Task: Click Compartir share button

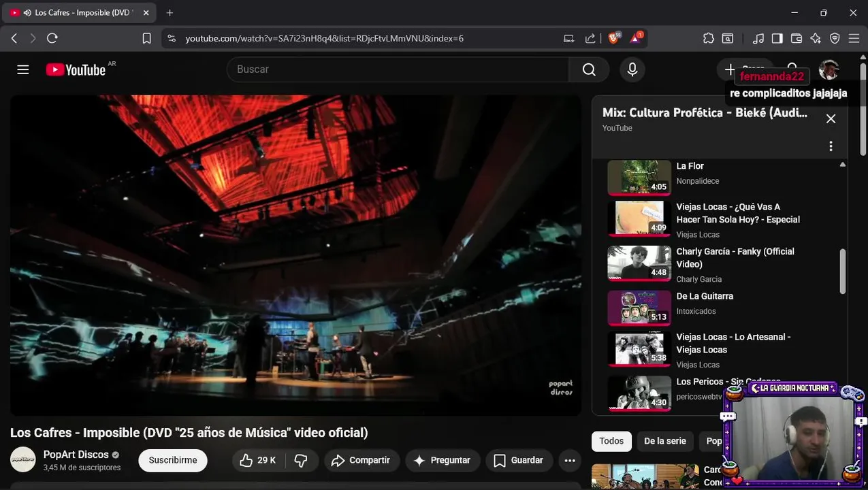Action: [x=361, y=461]
